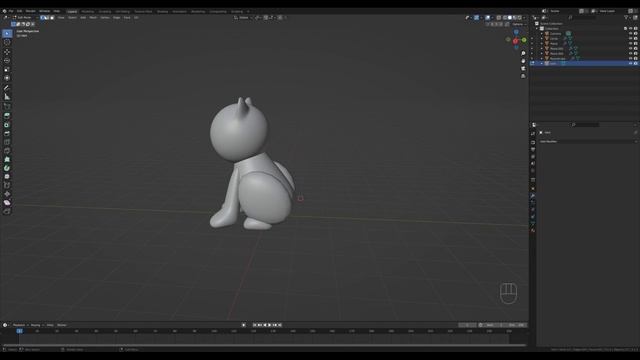Expand the Plane.001 outliner row
The width and height of the screenshot is (640, 360).
542,49
